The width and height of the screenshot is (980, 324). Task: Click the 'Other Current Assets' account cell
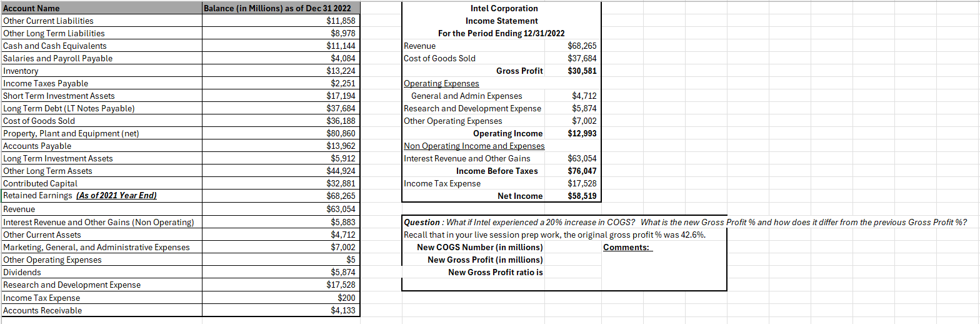[x=102, y=235]
